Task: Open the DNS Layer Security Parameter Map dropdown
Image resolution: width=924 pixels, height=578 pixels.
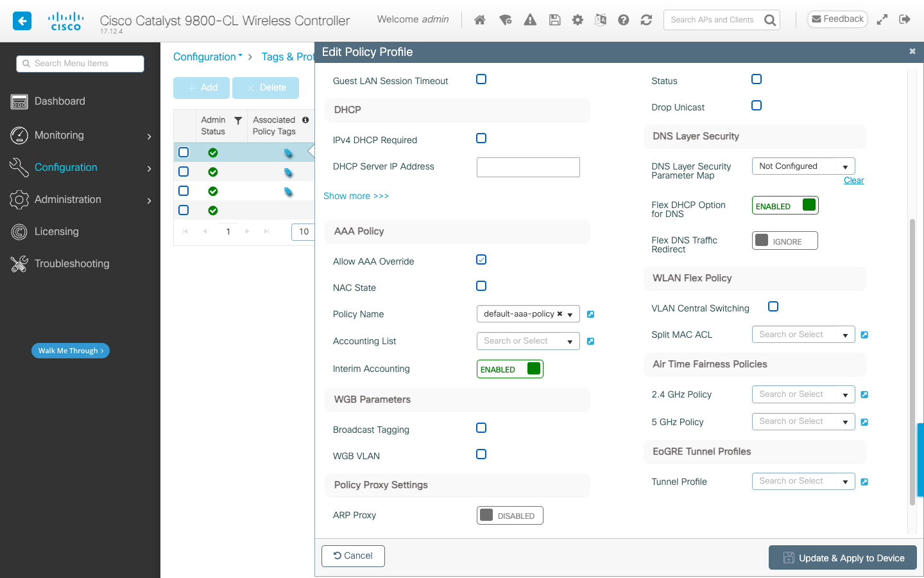Action: pyautogui.click(x=803, y=166)
